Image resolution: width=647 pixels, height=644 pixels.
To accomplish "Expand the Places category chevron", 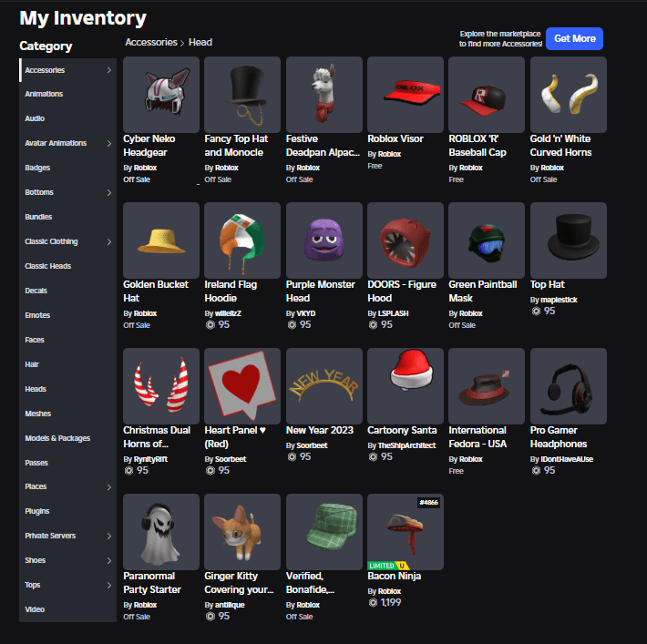I will pyautogui.click(x=109, y=486).
